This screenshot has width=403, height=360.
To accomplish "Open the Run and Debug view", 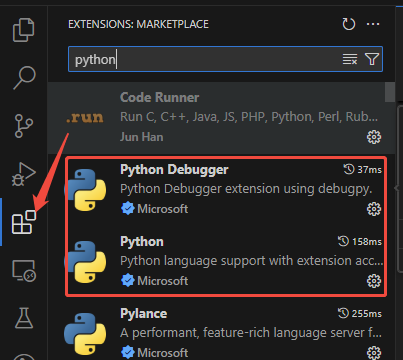I will click(24, 174).
